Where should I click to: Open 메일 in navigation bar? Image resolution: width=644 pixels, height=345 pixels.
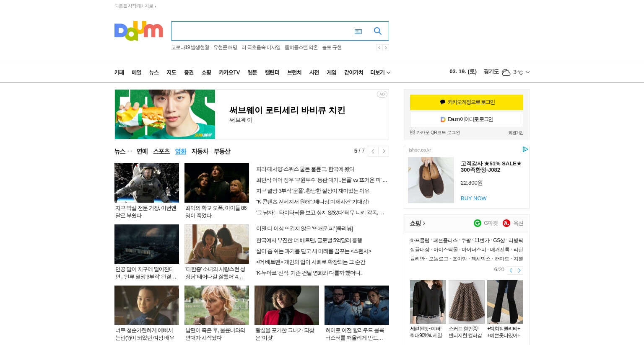(x=137, y=72)
